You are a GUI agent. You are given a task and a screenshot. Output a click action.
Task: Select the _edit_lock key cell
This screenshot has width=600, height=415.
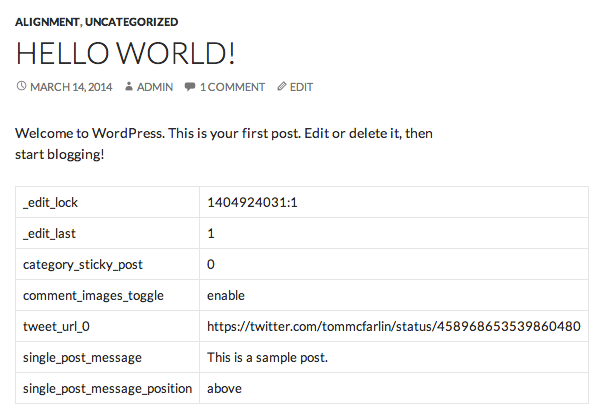point(108,202)
